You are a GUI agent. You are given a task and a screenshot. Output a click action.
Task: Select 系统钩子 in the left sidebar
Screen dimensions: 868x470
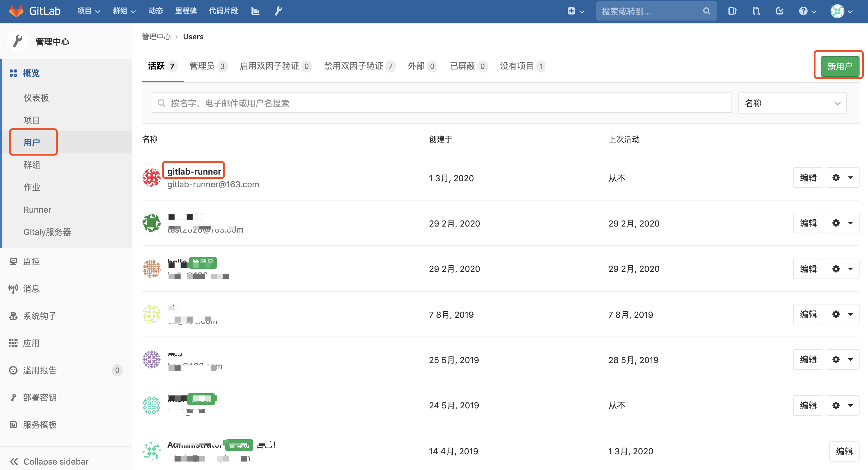(x=39, y=316)
